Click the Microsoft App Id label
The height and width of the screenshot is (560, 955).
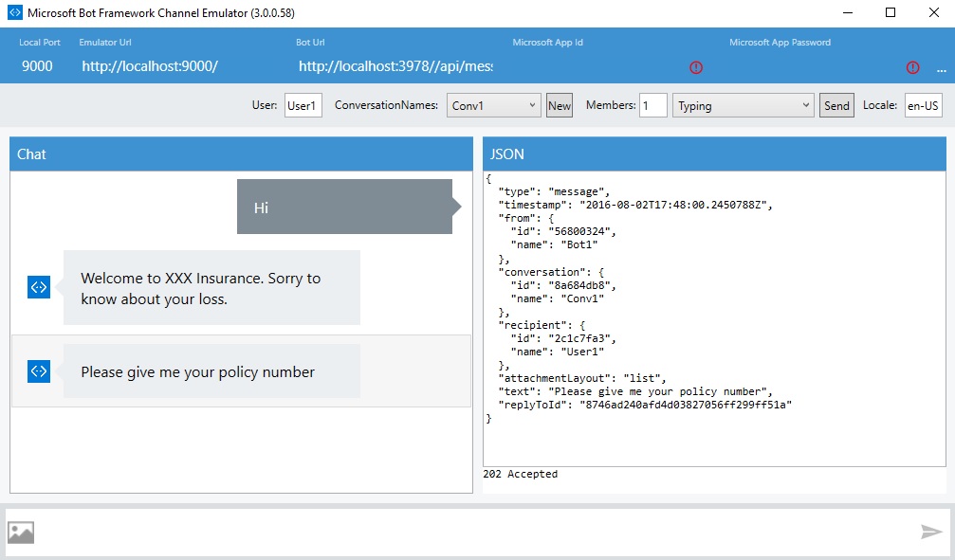click(547, 42)
